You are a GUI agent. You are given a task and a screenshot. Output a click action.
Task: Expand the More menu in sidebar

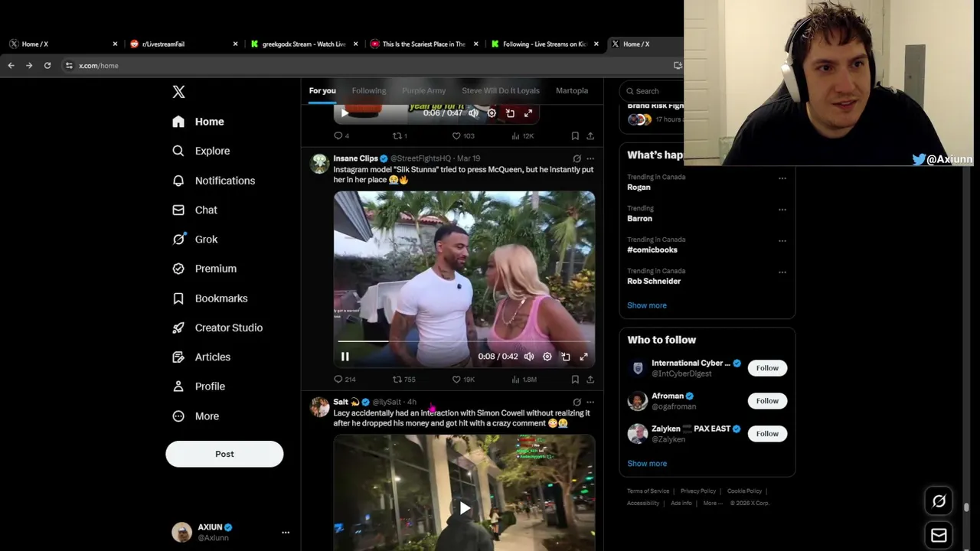(195, 416)
